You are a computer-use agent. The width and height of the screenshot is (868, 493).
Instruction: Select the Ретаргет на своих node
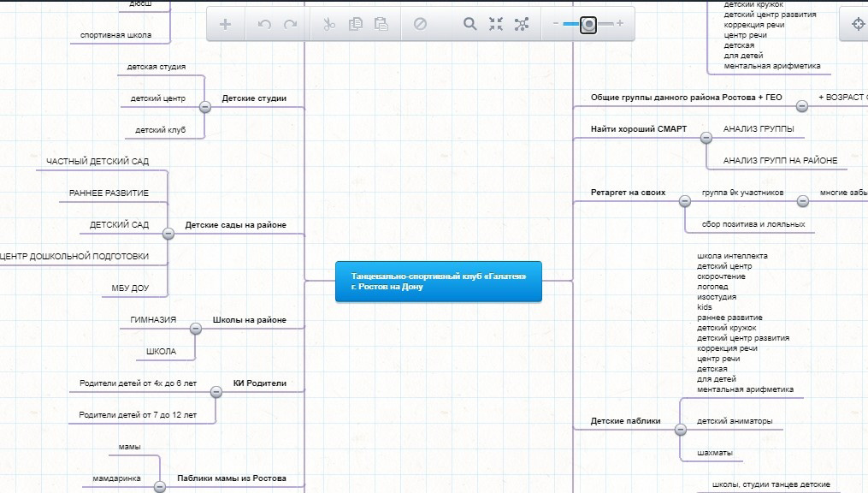tap(629, 193)
